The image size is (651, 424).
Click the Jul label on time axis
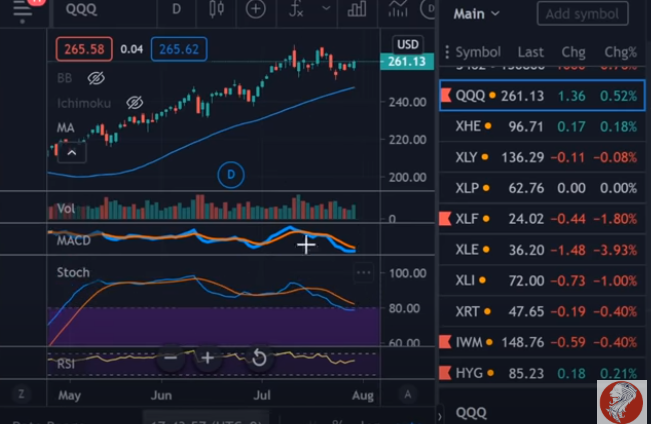point(262,395)
